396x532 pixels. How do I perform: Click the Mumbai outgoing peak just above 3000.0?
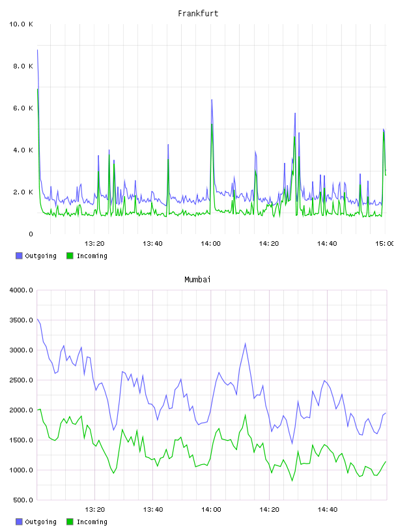pyautogui.click(x=245, y=344)
